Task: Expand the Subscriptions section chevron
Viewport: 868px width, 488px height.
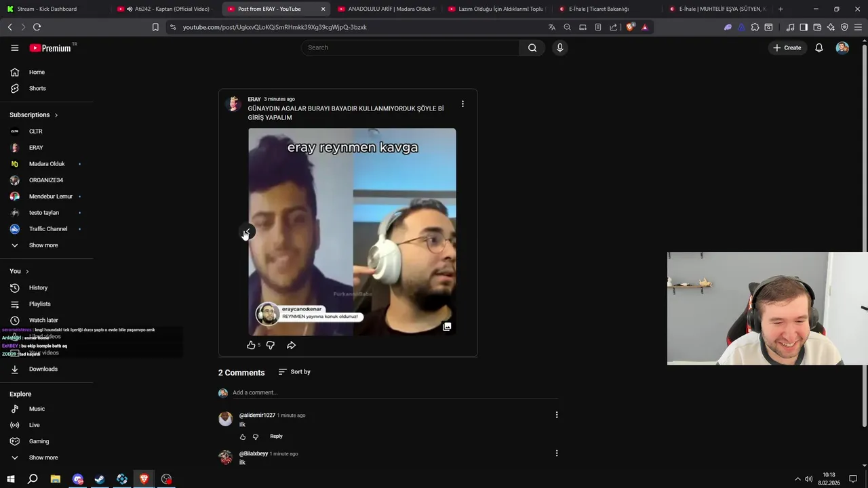Action: pyautogui.click(x=56, y=115)
